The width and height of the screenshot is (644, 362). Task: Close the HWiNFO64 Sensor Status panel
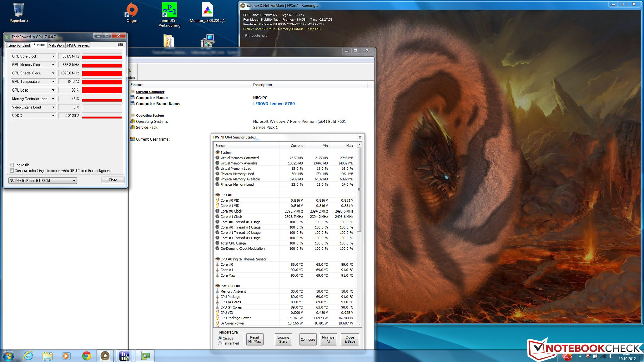tap(360, 137)
